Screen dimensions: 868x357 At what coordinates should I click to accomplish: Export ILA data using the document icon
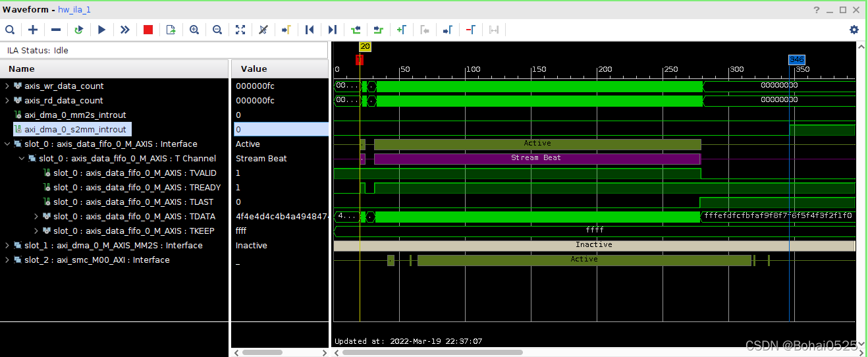click(171, 30)
